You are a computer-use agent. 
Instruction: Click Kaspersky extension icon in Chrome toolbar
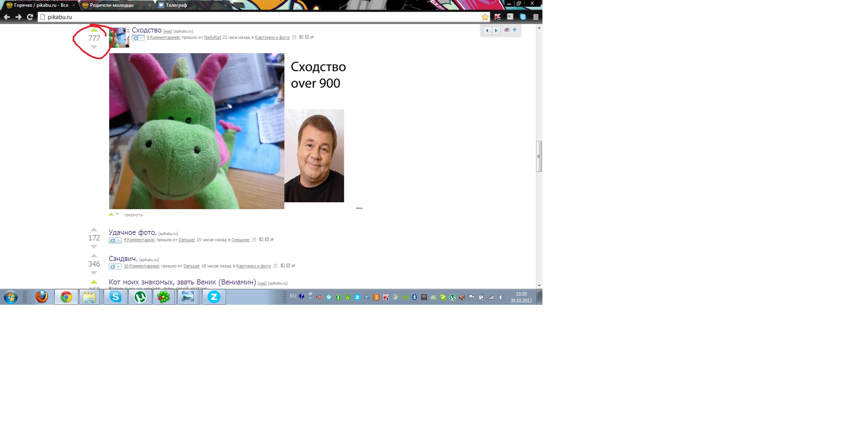pos(498,17)
